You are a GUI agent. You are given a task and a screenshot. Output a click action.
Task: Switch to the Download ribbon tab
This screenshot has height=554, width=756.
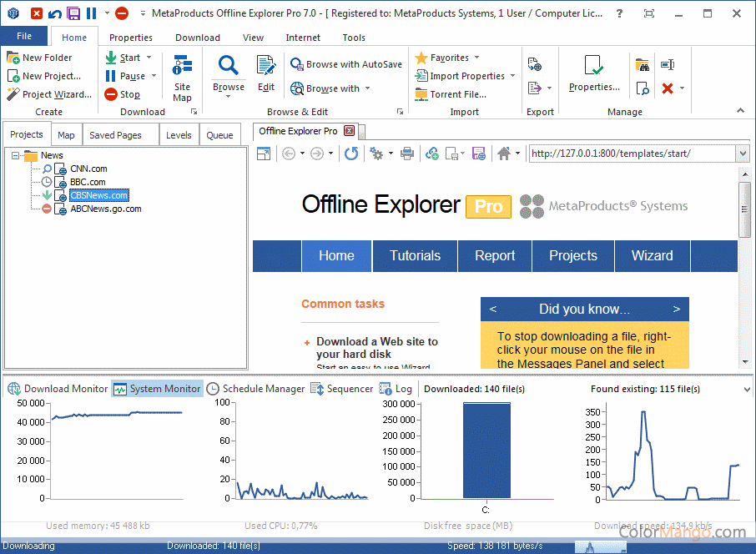(198, 38)
